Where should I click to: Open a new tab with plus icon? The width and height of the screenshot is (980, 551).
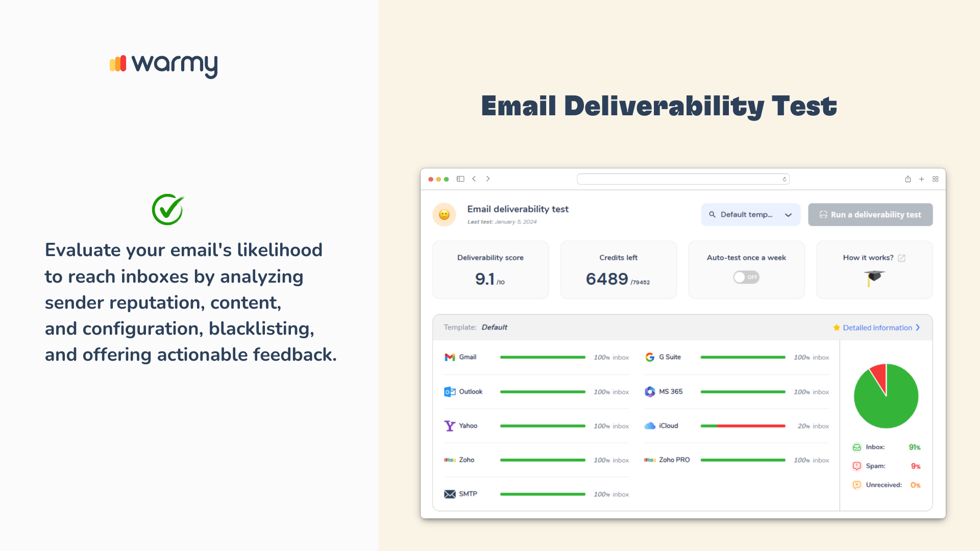(x=922, y=179)
